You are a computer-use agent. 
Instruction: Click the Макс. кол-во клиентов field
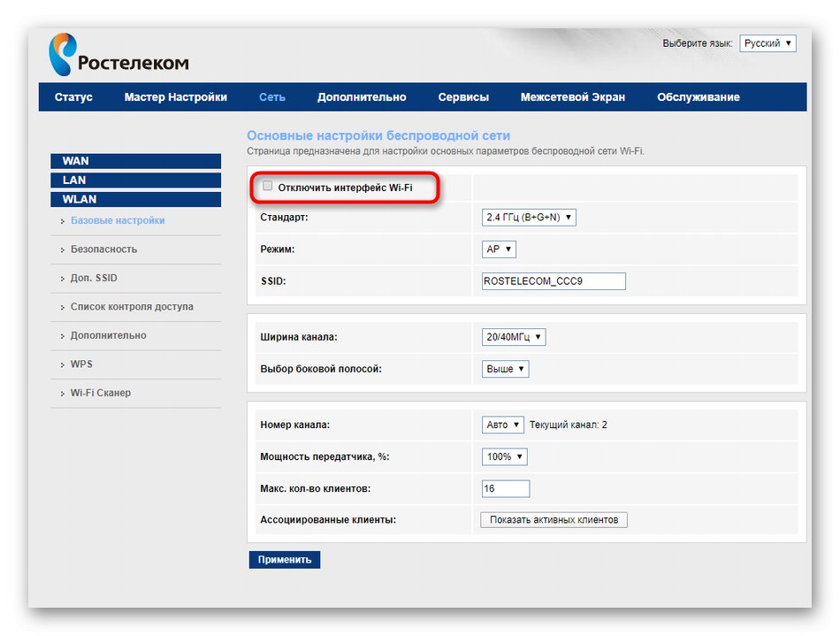point(506,488)
